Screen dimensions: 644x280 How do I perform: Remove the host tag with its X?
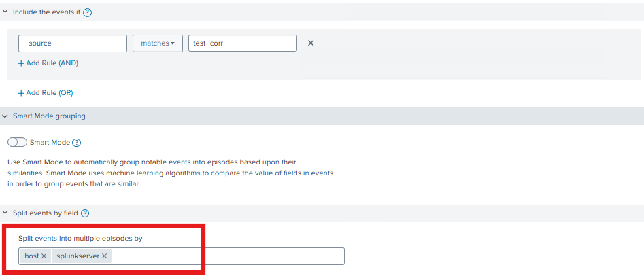coord(44,256)
